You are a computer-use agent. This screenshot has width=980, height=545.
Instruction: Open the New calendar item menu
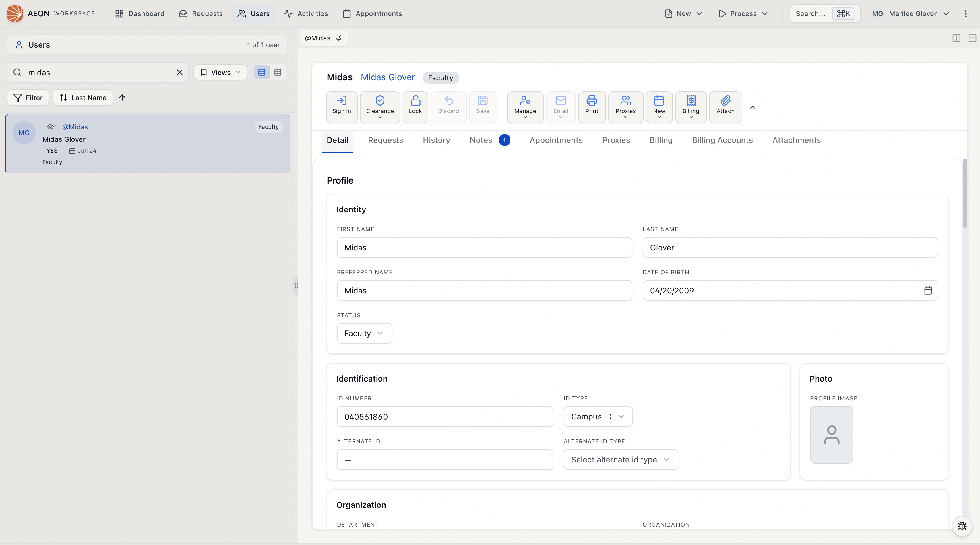click(659, 107)
